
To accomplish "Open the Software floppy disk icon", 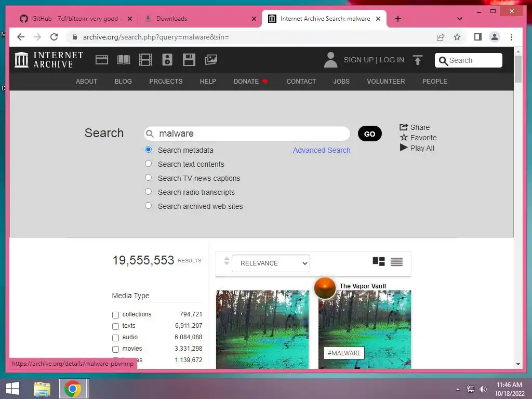I will click(x=189, y=60).
